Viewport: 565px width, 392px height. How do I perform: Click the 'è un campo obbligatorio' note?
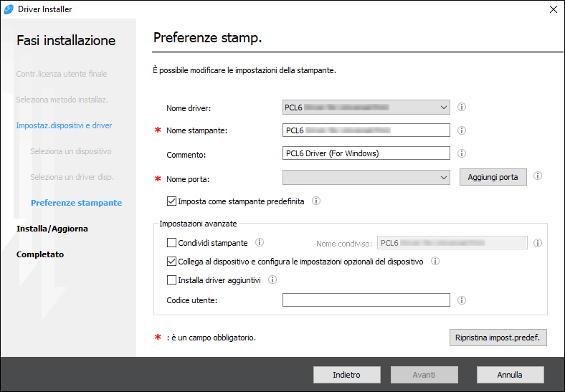[x=211, y=338]
